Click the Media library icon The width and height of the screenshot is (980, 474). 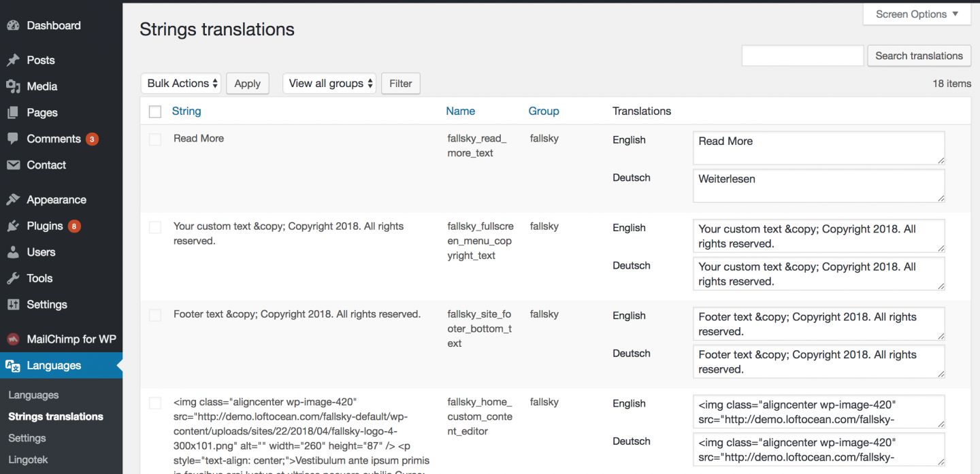(13, 86)
